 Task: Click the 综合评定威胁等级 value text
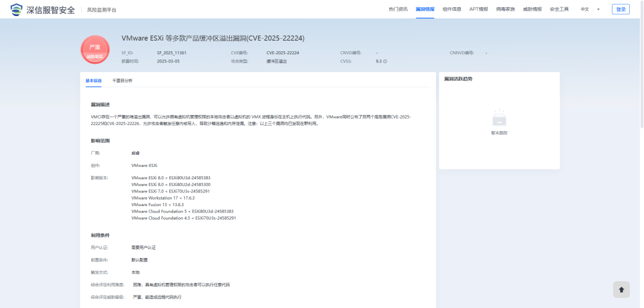(157, 297)
